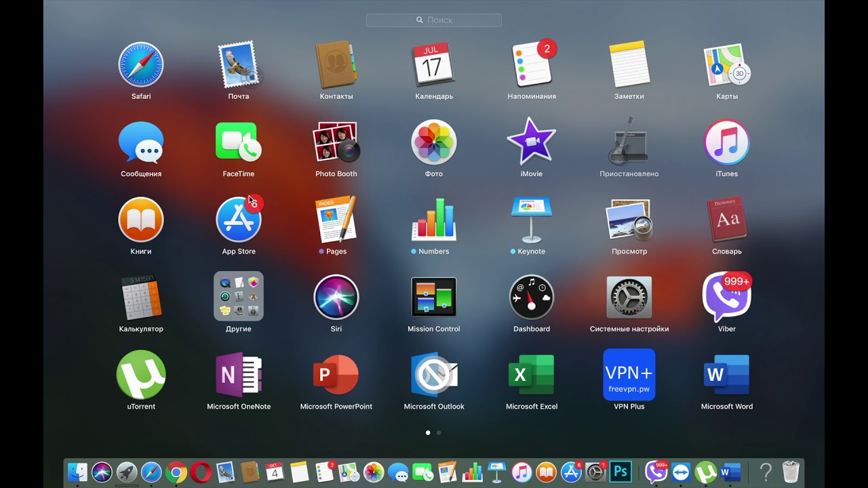Image resolution: width=868 pixels, height=488 pixels.
Task: Launch Viber from Launchpad grid
Action: point(727,297)
